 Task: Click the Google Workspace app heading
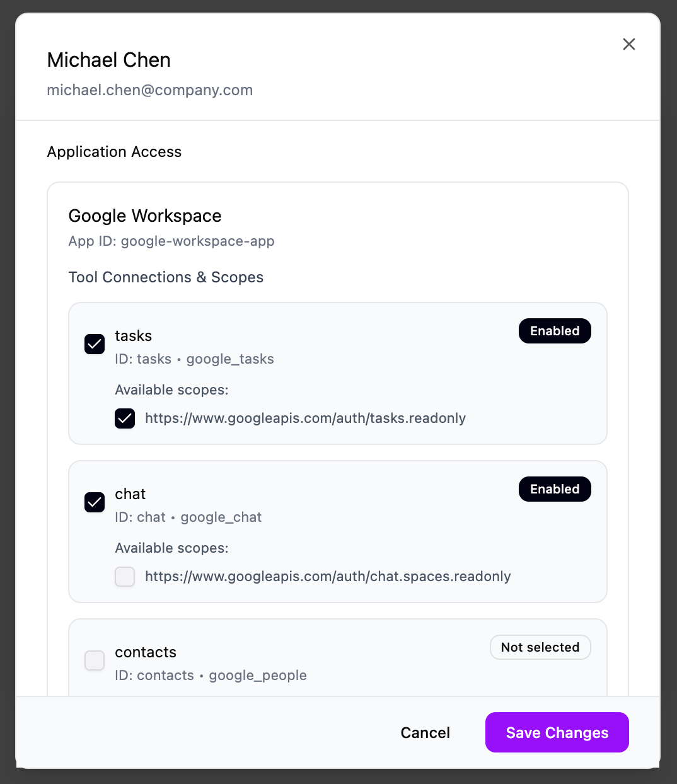click(145, 216)
